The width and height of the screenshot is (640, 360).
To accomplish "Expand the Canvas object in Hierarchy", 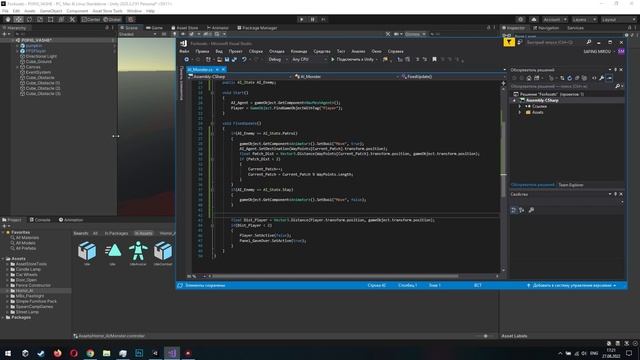I will click(x=18, y=67).
